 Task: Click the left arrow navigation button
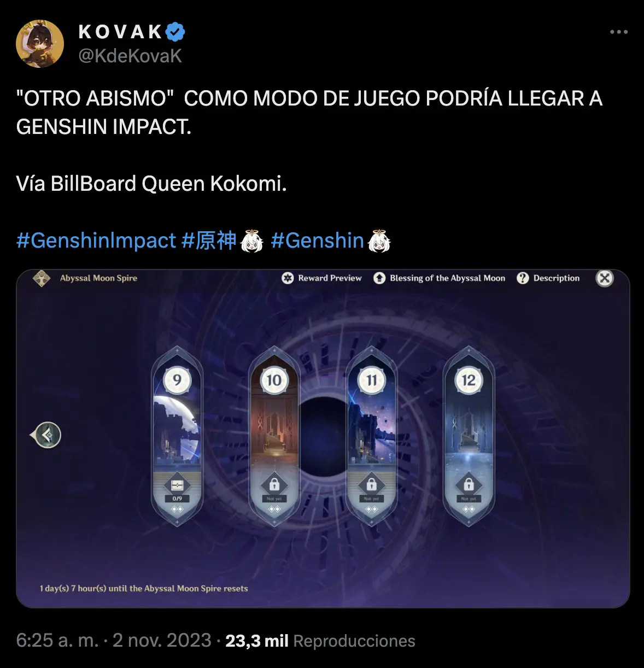pos(45,435)
